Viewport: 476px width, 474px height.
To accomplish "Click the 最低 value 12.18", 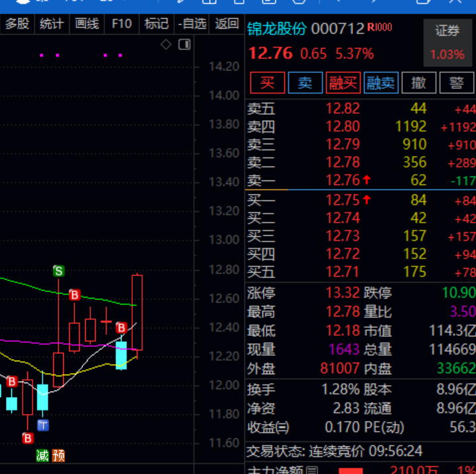I will pyautogui.click(x=343, y=331).
